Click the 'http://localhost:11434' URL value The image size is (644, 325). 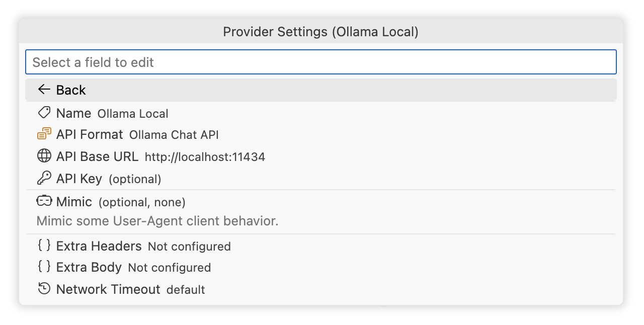coord(205,157)
